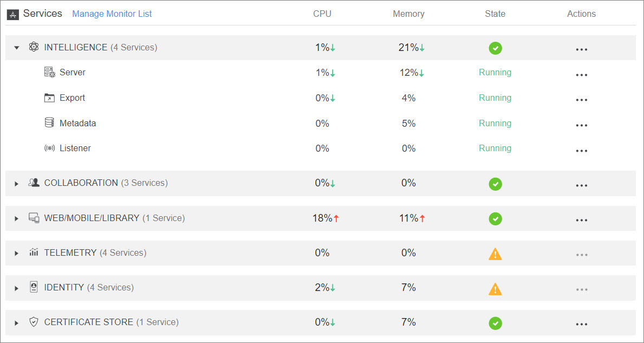
Task: Open actions menu for Certificate Store
Action: pyautogui.click(x=582, y=324)
